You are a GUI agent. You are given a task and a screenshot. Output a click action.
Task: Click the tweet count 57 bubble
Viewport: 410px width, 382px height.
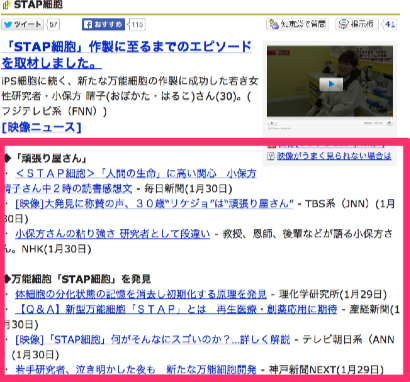tap(53, 24)
